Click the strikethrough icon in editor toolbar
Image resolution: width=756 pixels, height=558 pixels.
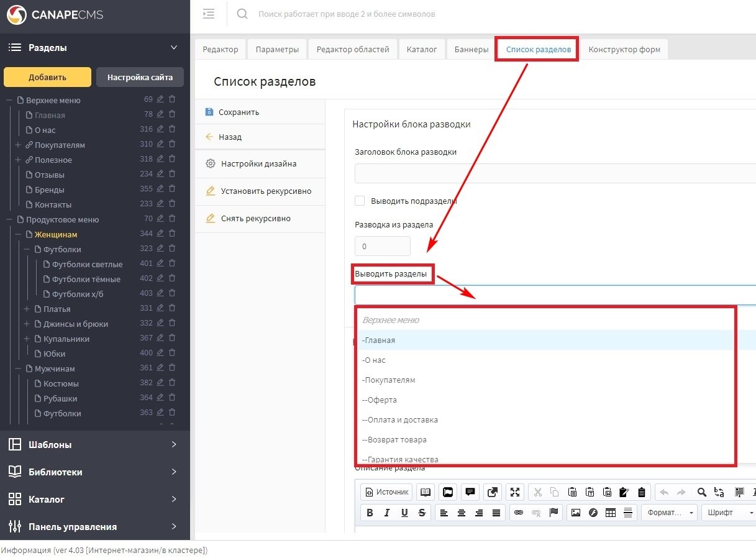422,513
